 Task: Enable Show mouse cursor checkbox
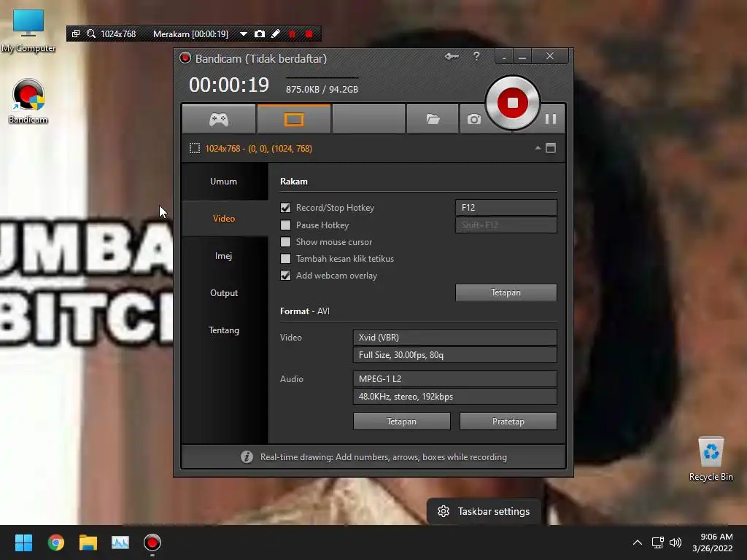[x=285, y=242]
